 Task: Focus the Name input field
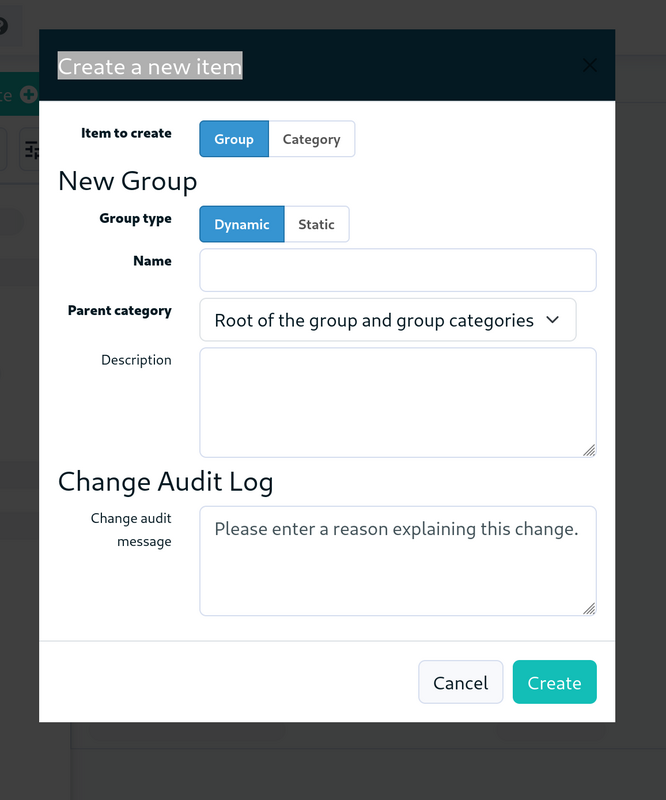click(398, 270)
